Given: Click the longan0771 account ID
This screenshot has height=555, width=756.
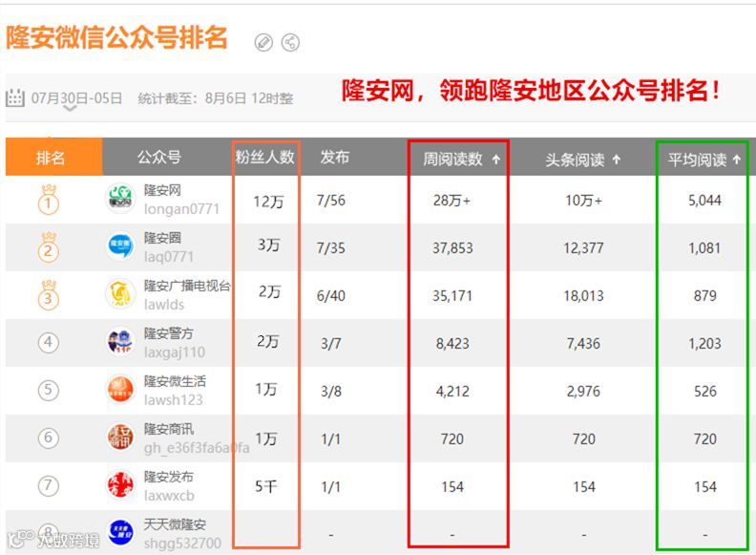Looking at the screenshot, I should [181, 209].
